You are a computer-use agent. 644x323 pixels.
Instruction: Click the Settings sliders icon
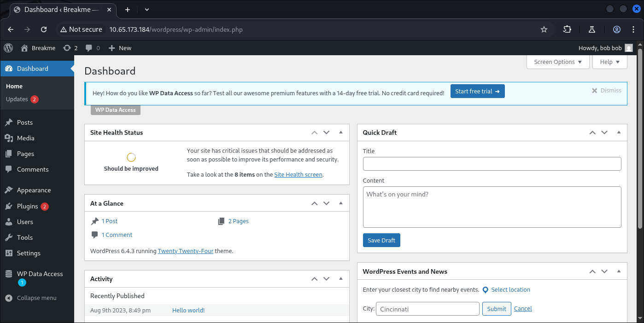[x=9, y=253]
